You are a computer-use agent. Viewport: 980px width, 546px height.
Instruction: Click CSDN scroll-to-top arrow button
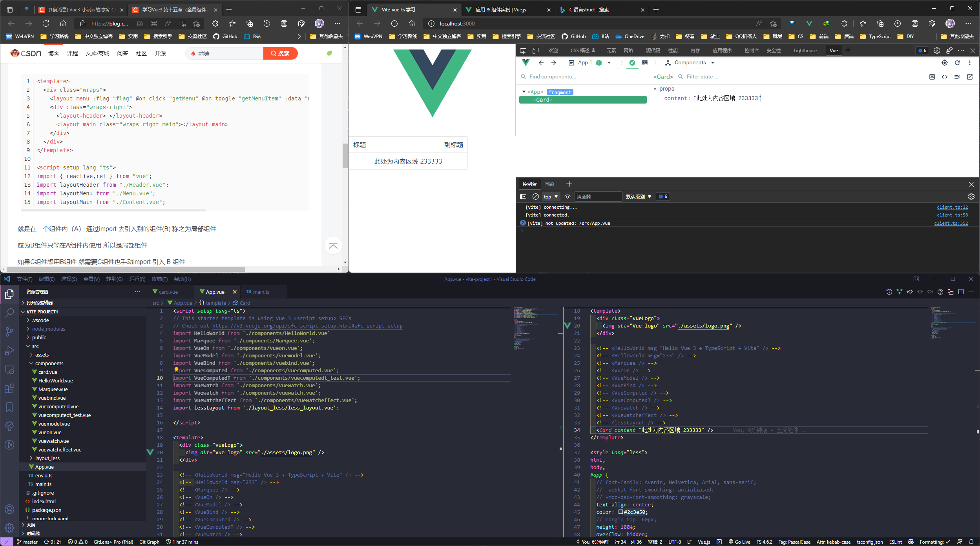333,246
